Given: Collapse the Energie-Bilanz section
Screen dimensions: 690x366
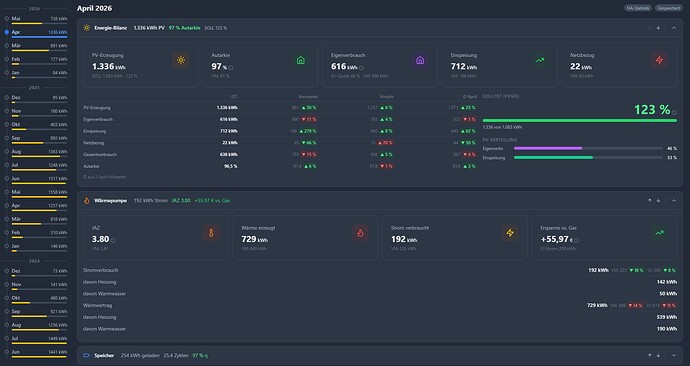Looking at the screenshot, I should [x=674, y=28].
